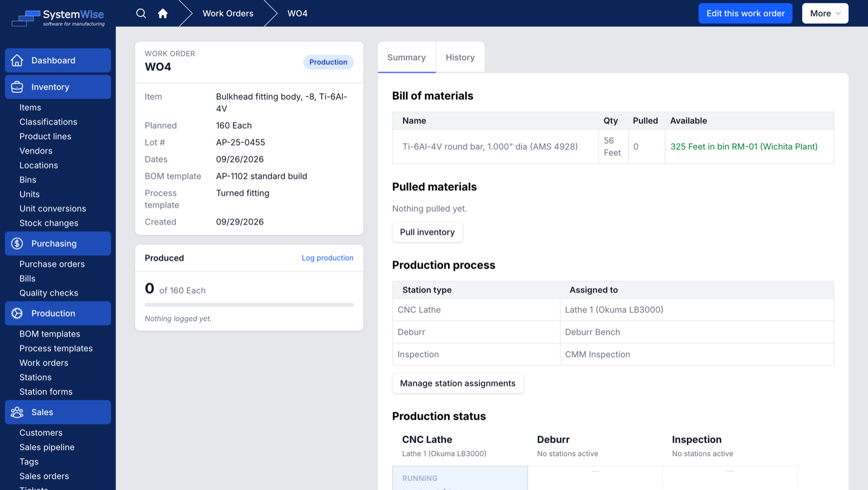The image size is (868, 490).
Task: Go to home via house icon
Action: [163, 14]
